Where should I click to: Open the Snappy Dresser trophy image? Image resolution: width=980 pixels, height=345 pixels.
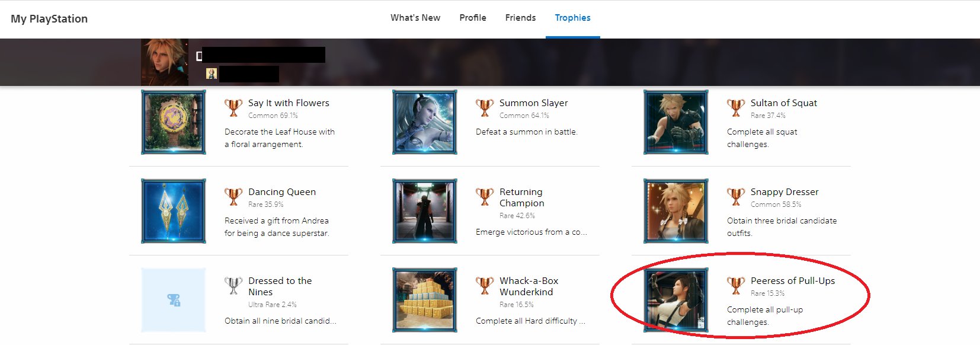[676, 211]
